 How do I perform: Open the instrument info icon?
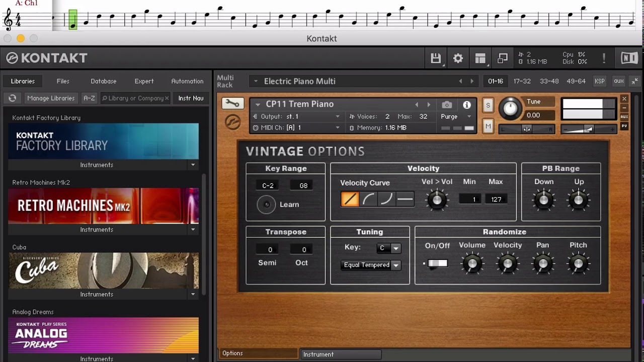467,105
